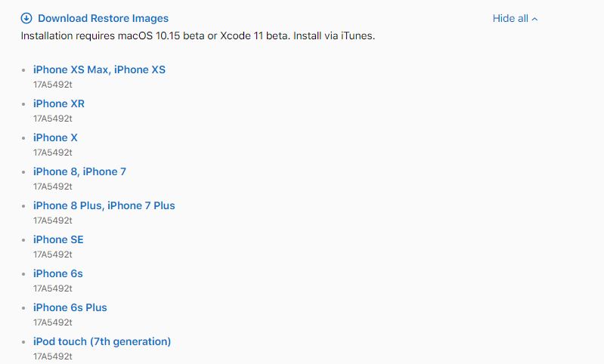The height and width of the screenshot is (364, 604).
Task: Download the iPhone XR restore image
Action: click(x=58, y=103)
